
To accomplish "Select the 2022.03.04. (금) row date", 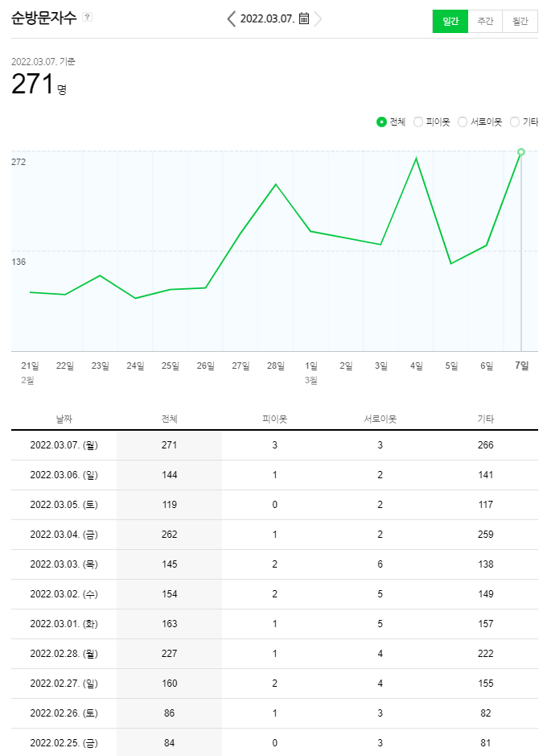I will (64, 535).
